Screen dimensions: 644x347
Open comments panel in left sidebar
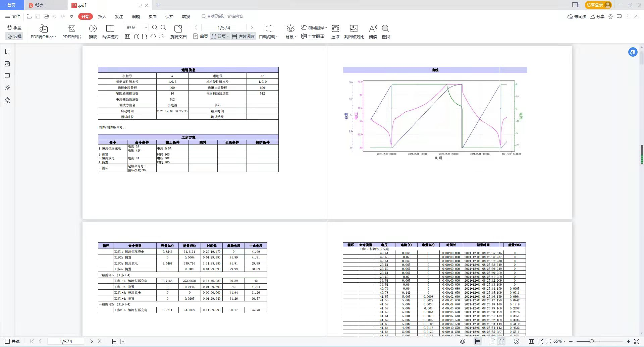[7, 76]
